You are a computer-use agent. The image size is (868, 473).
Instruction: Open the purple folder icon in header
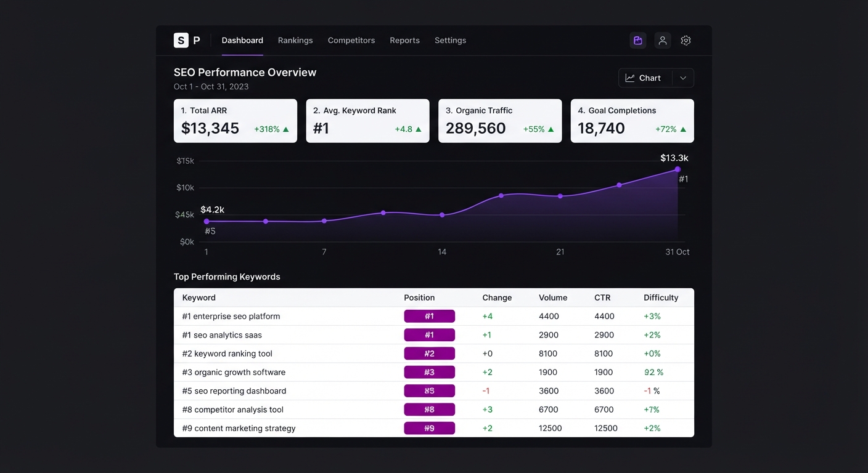[x=638, y=41]
